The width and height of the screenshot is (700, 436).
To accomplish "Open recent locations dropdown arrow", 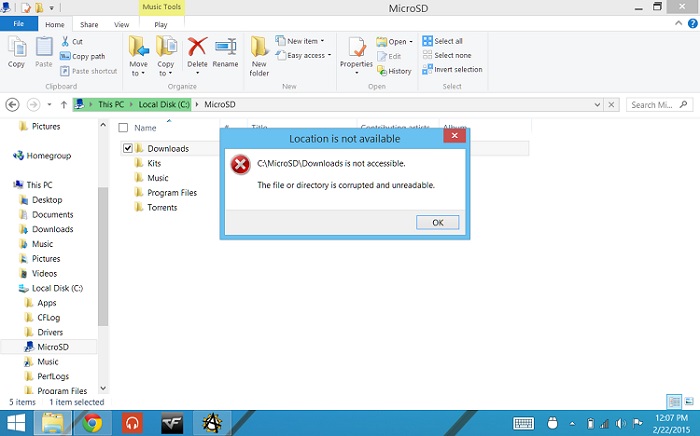I will [49, 105].
